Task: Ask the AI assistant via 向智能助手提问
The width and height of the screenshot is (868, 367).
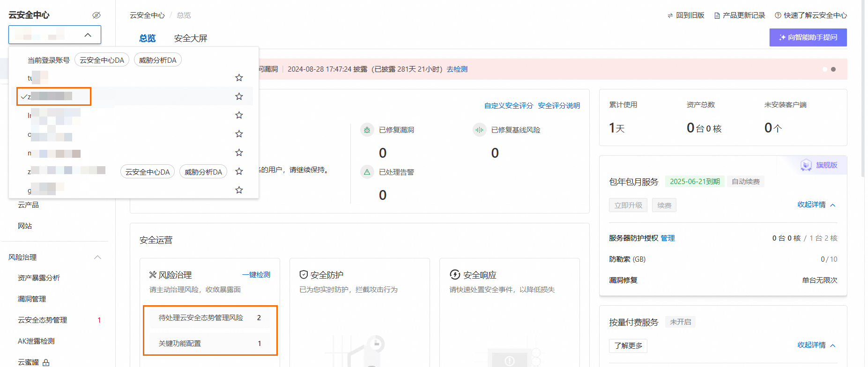Action: pyautogui.click(x=808, y=37)
